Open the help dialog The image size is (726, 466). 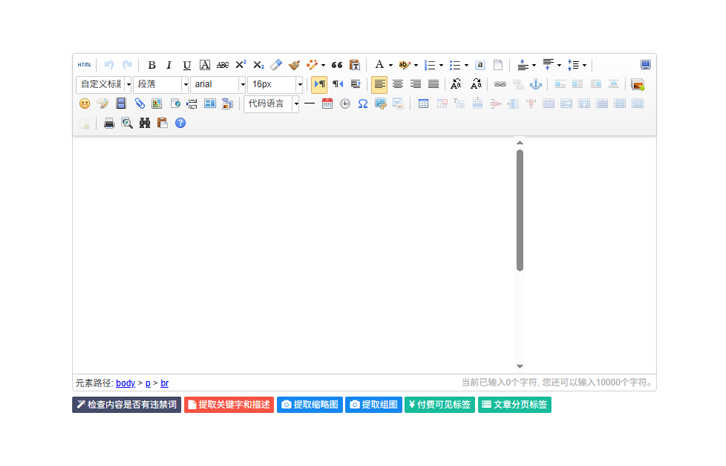point(181,123)
